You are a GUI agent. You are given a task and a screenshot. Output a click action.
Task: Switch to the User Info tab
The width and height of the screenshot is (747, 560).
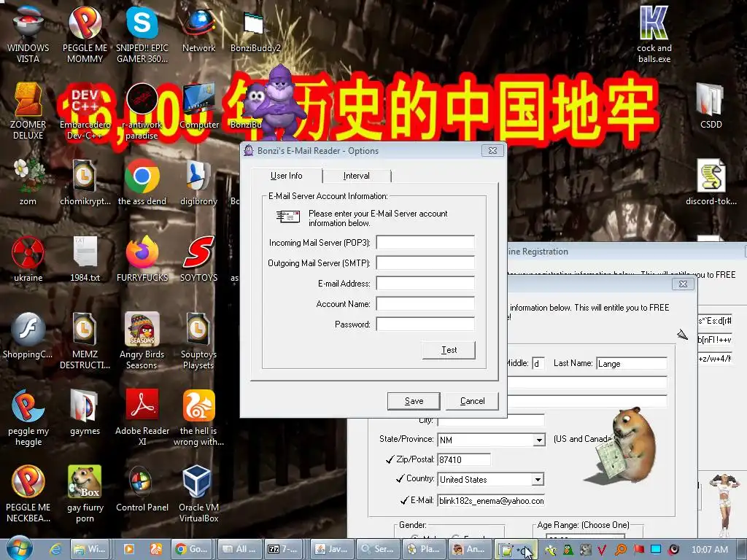click(286, 176)
